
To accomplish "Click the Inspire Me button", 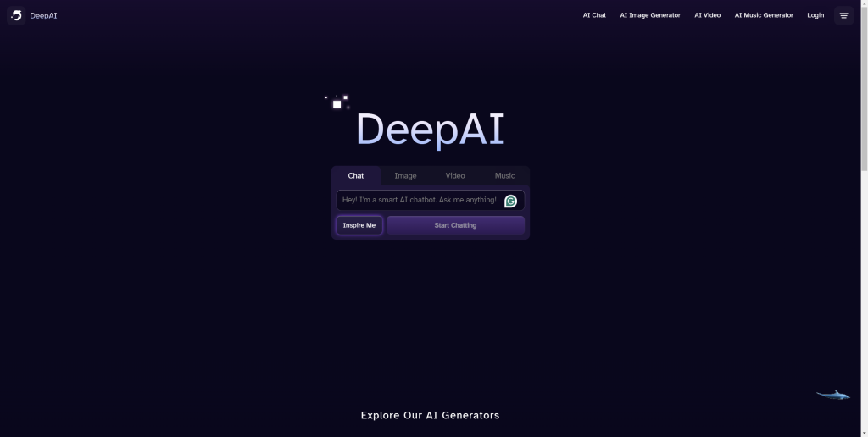I will coord(359,225).
